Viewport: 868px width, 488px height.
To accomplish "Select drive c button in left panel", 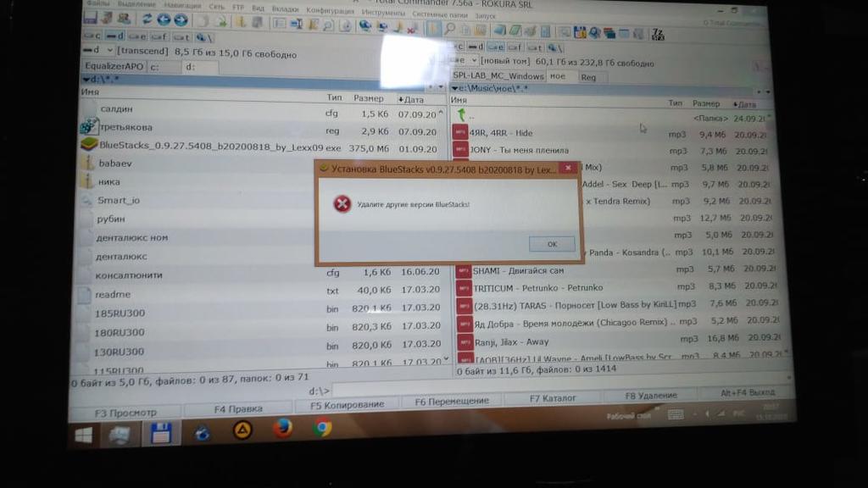I will coord(92,37).
